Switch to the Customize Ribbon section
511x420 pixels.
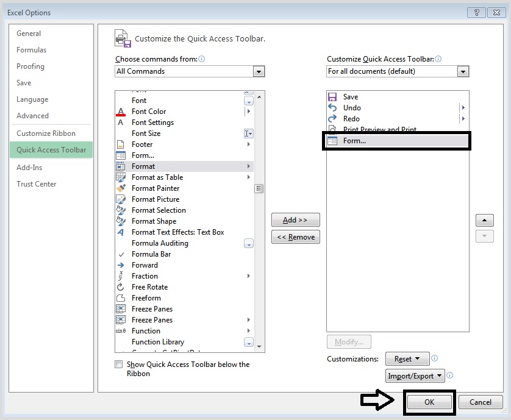(46, 133)
